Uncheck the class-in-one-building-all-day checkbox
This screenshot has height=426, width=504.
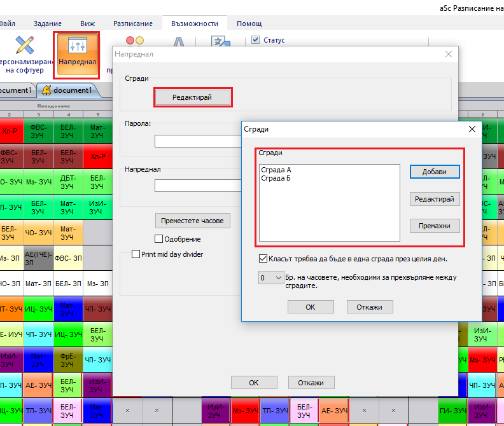[x=263, y=259]
